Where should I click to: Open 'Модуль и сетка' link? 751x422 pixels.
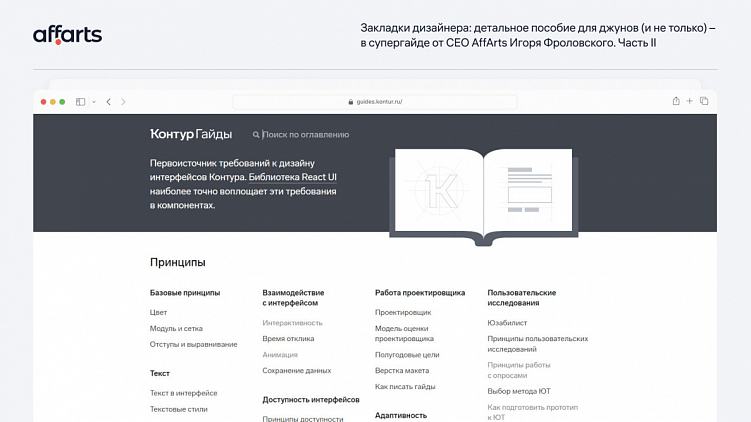click(176, 329)
